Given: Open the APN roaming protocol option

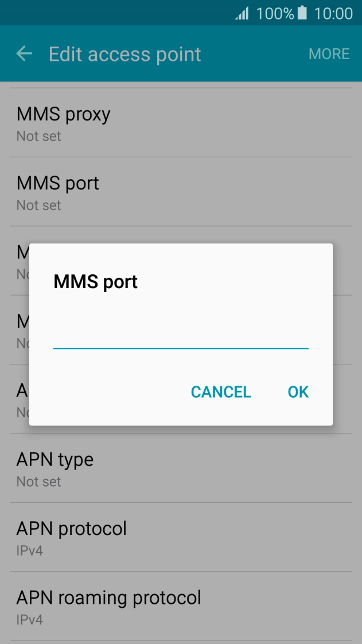Looking at the screenshot, I should pos(181,606).
